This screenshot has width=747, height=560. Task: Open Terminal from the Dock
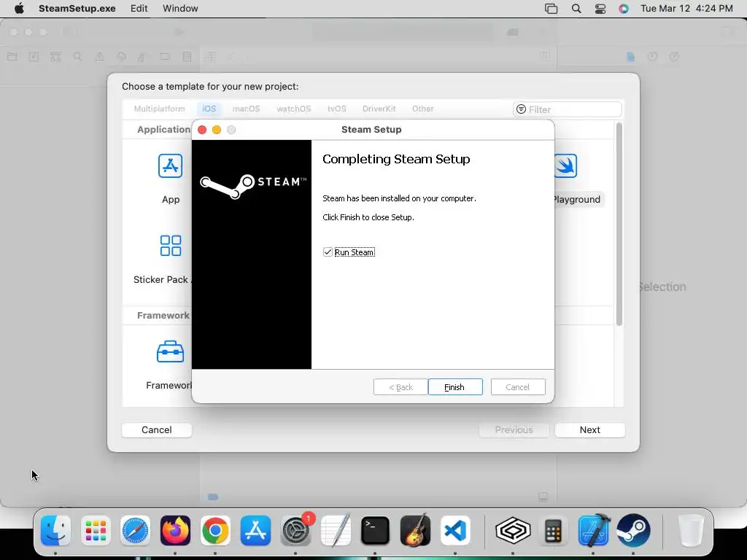click(x=376, y=531)
